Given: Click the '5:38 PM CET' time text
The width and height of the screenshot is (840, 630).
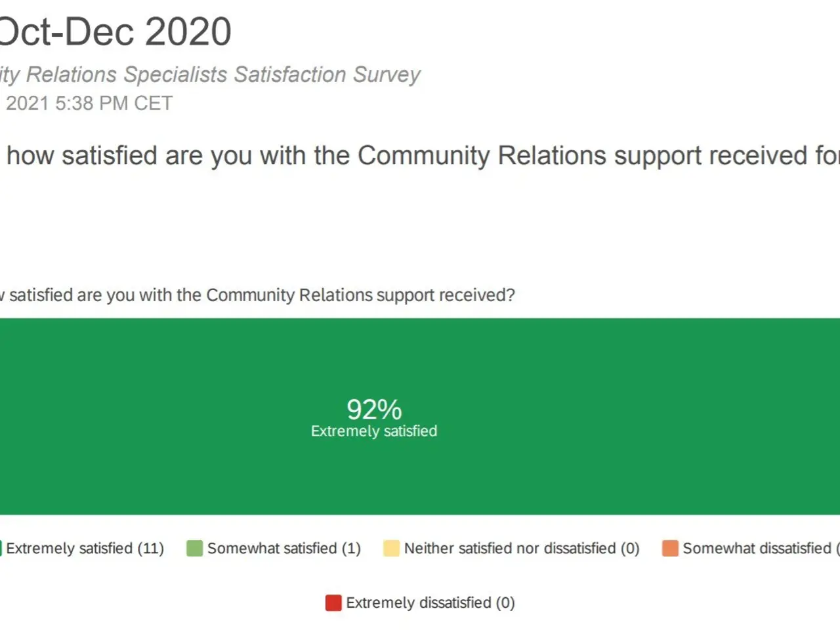Looking at the screenshot, I should click(x=114, y=103).
